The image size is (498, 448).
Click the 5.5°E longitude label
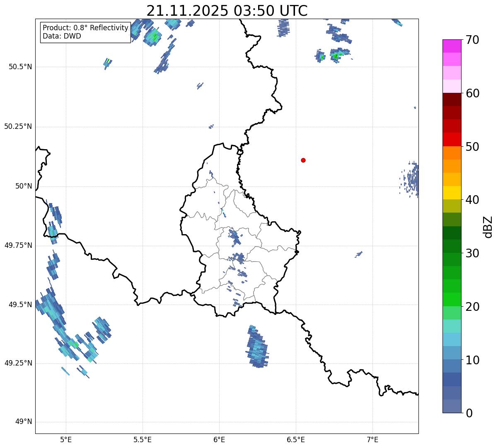tap(143, 440)
